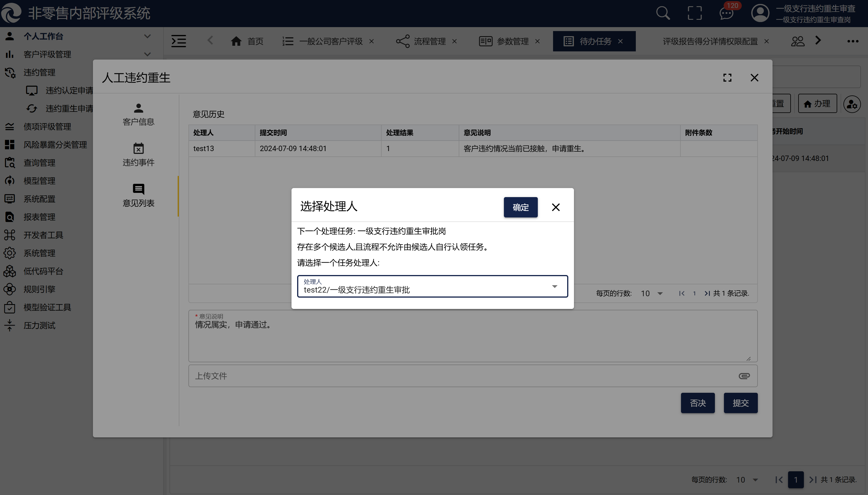Expand 客户评级管理 sidebar chevron
868x495 pixels.
147,54
